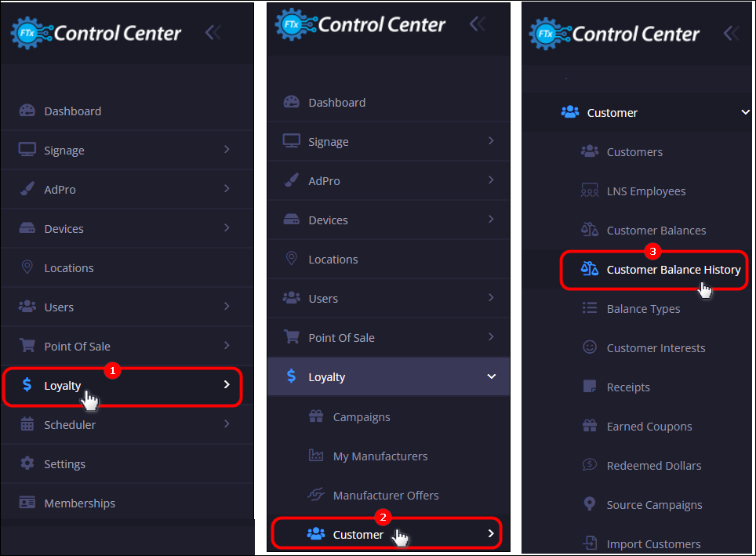Click the Redeemed Dollars icon
The height and width of the screenshot is (556, 756).
589,465
